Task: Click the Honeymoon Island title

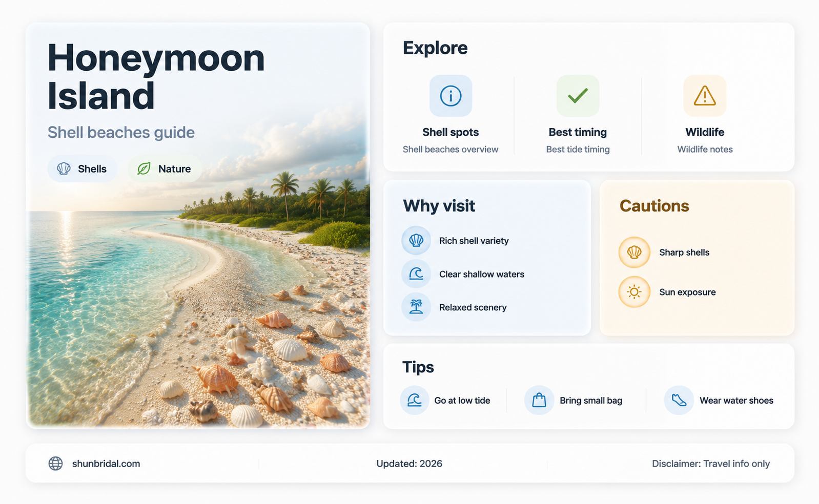Action: 156,76
